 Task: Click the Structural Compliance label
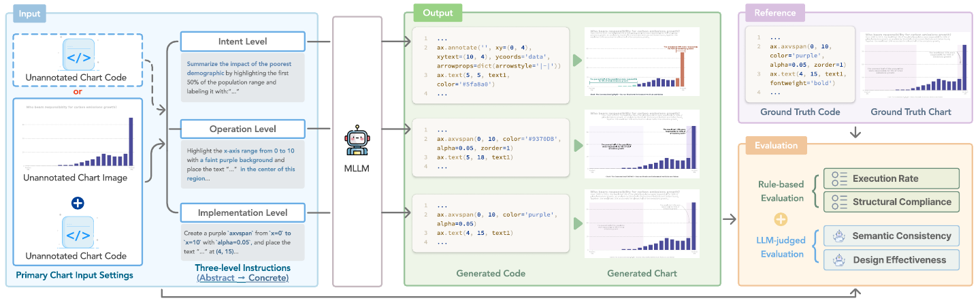pos(902,202)
